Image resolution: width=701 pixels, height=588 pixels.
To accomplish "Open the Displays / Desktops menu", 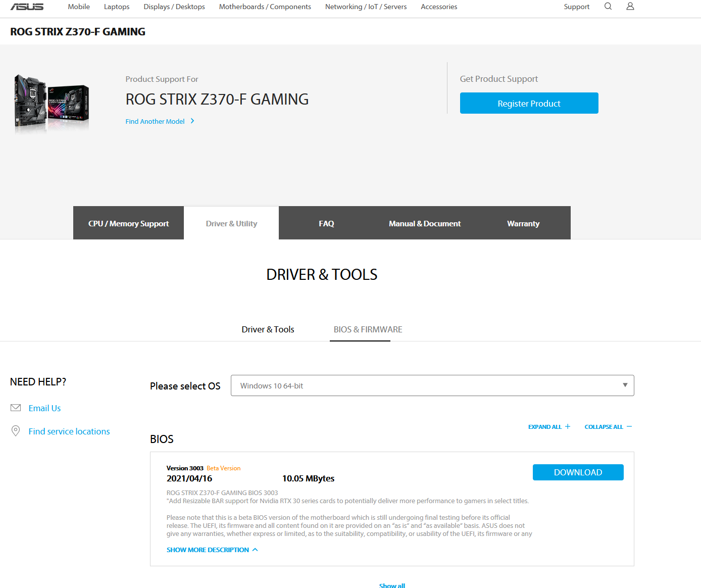I will 174,7.
